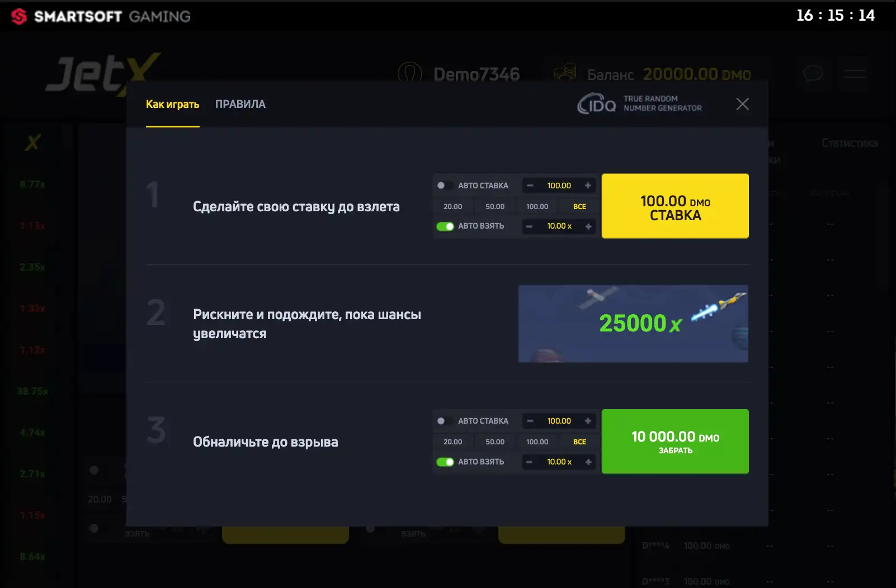Screen dimensions: 896x588
Task: Click the yellow 100.00 СТАВКА button
Action: (x=675, y=206)
